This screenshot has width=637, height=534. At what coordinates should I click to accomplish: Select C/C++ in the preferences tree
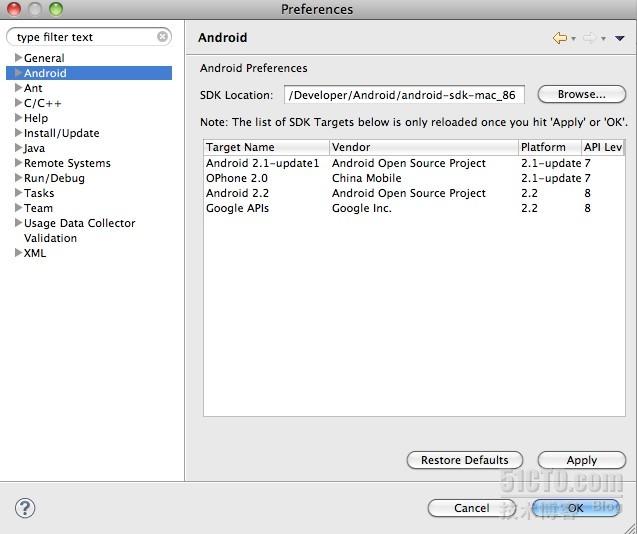tap(43, 103)
